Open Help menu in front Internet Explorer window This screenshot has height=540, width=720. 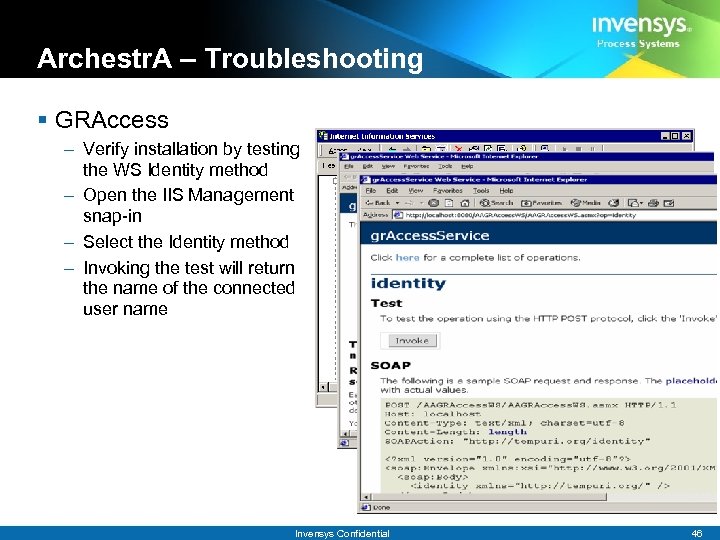click(506, 191)
